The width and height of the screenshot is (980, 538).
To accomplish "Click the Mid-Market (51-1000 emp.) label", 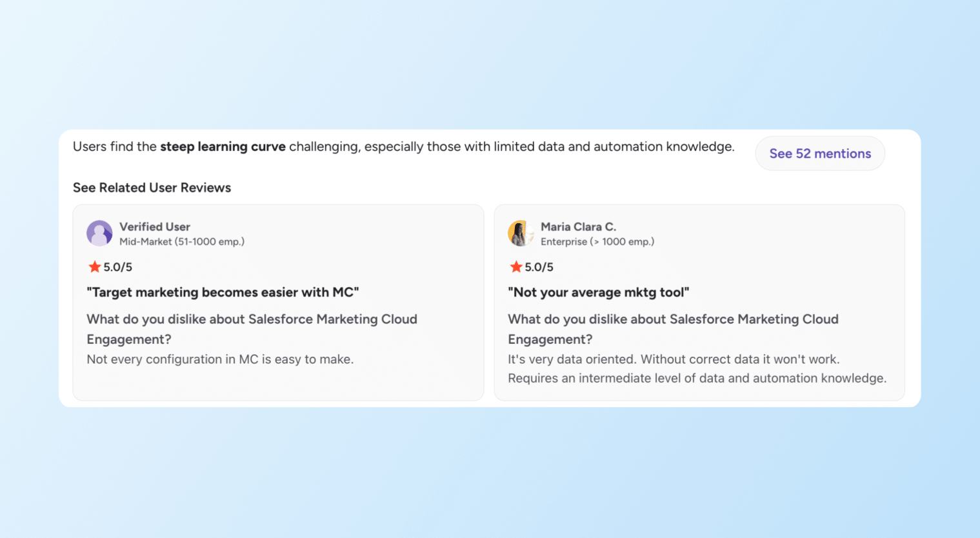I will pos(182,242).
